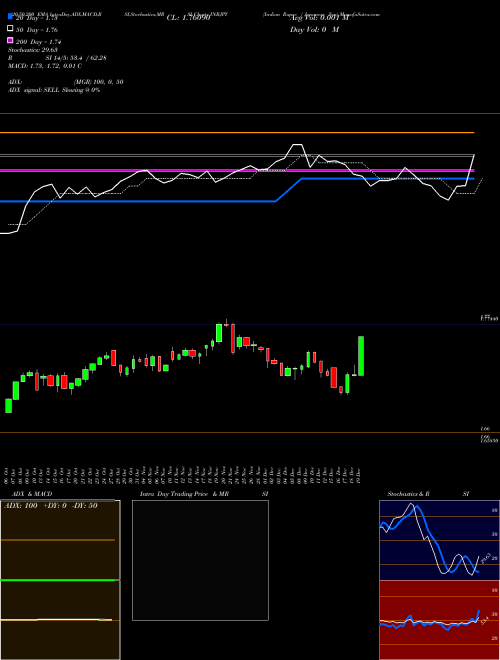Click the first green candlestick on 06 Oct
This screenshot has height=660, width=500.
coord(8,406)
